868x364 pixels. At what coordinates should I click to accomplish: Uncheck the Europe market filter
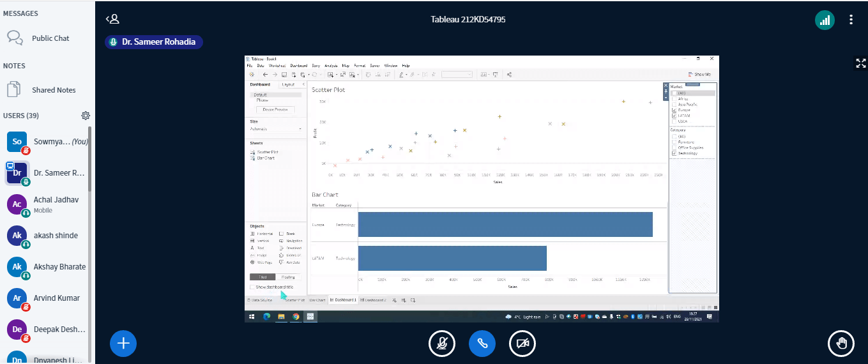[674, 110]
